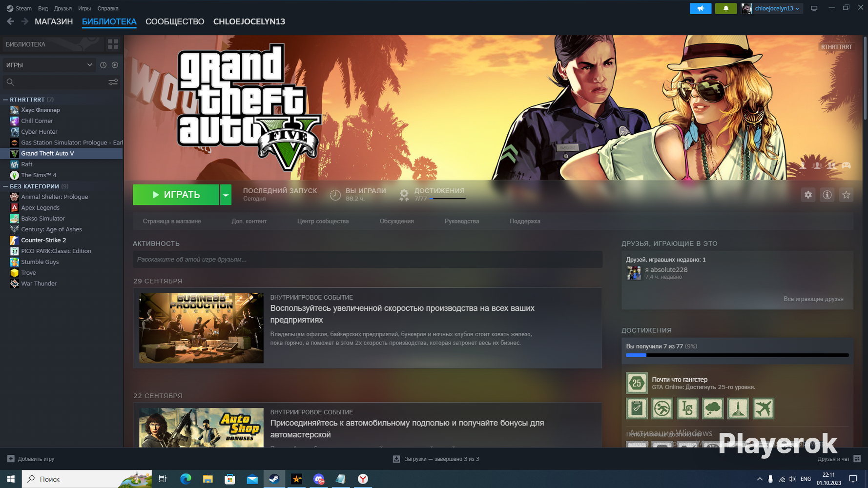Screen dimensions: 868x488
Task: Open Доп. контент link
Action: pyautogui.click(x=249, y=221)
